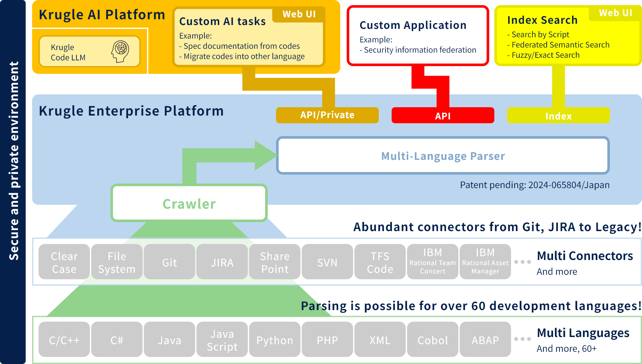Click the PHP language tile
Image resolution: width=642 pixels, height=364 pixels.
pyautogui.click(x=327, y=339)
